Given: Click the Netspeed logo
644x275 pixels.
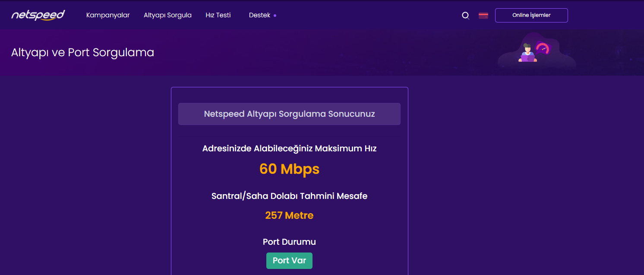Looking at the screenshot, I should [38, 15].
